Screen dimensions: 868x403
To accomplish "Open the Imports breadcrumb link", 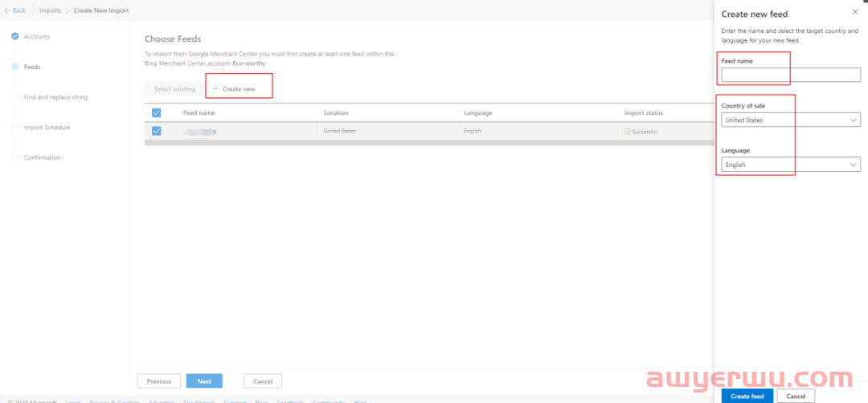I will [x=51, y=10].
